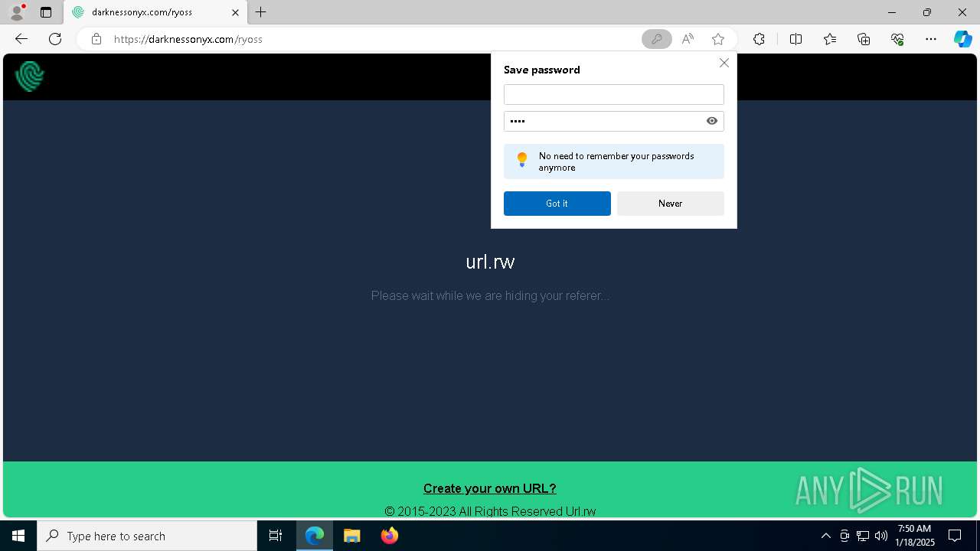Click the copyright footer text

pyautogui.click(x=490, y=511)
